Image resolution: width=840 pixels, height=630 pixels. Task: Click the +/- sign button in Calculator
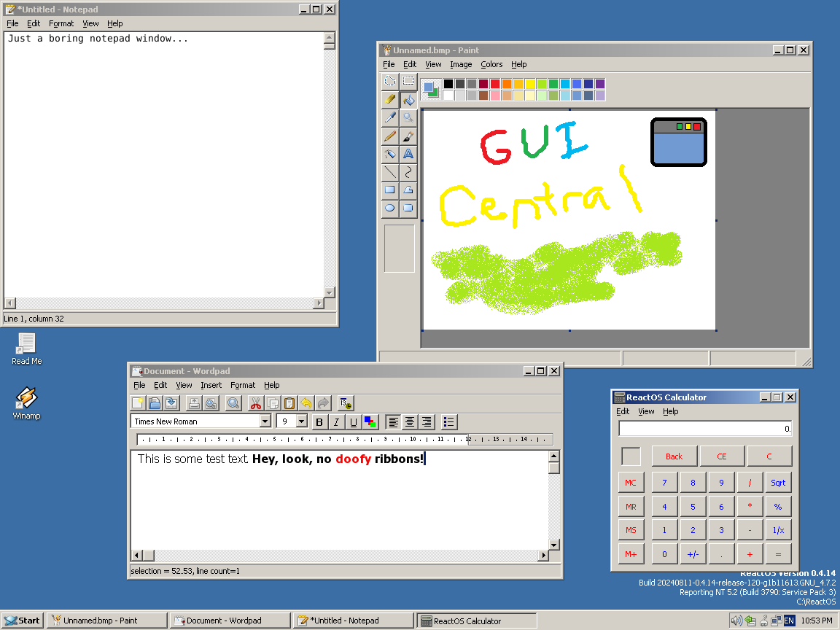click(693, 554)
